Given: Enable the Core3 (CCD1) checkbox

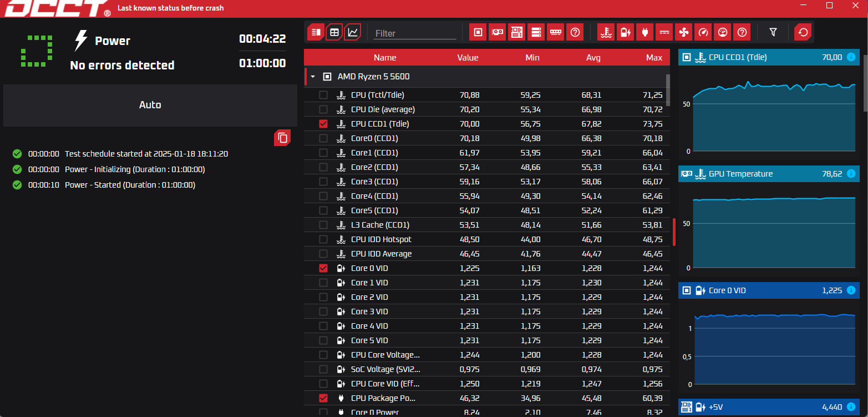Looking at the screenshot, I should (323, 182).
